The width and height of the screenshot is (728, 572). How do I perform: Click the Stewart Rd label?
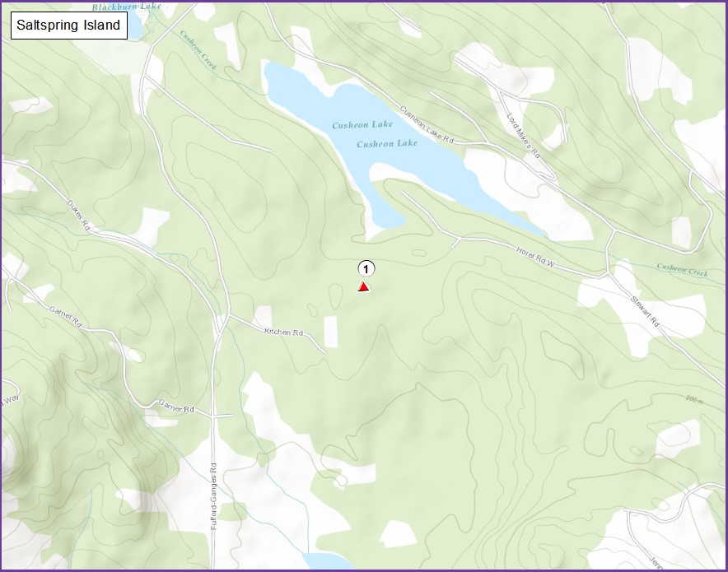pos(645,310)
